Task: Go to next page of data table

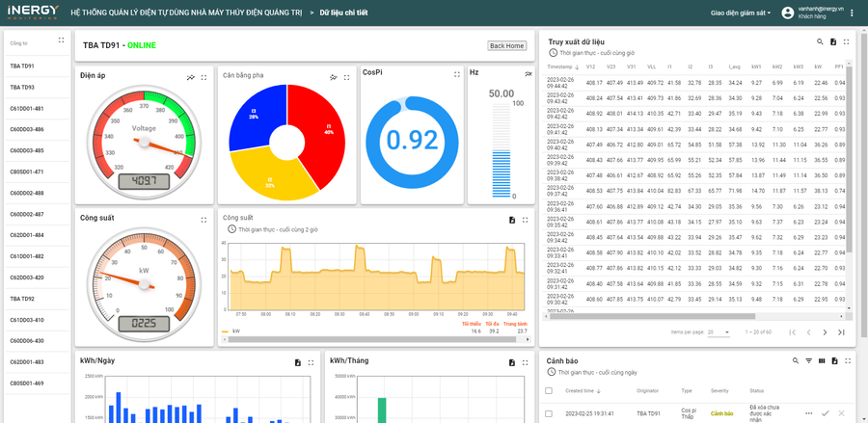Action: pos(825,331)
